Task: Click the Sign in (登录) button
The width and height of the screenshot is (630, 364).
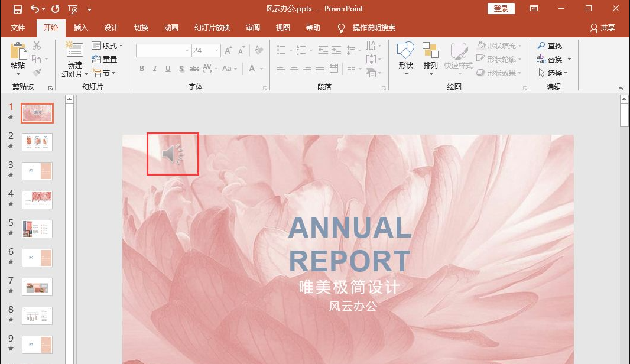Action: [x=501, y=9]
